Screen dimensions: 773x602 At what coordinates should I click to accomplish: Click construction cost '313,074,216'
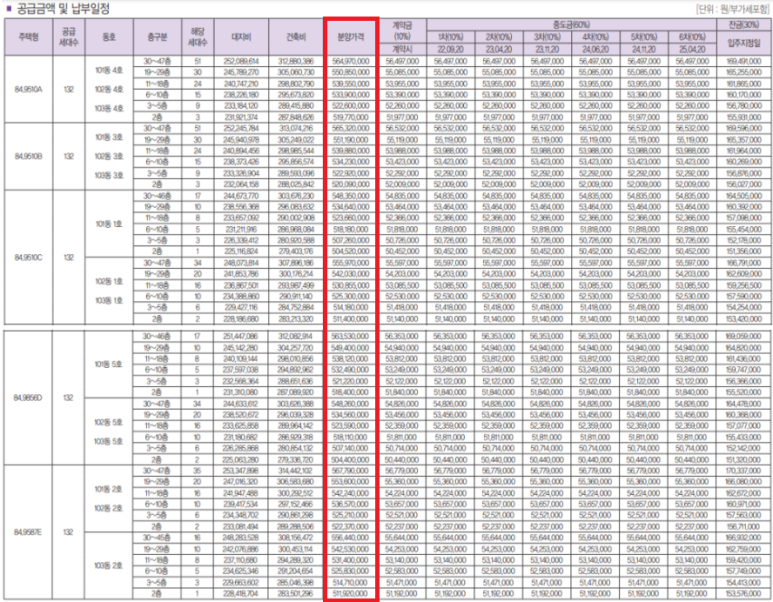(296, 128)
